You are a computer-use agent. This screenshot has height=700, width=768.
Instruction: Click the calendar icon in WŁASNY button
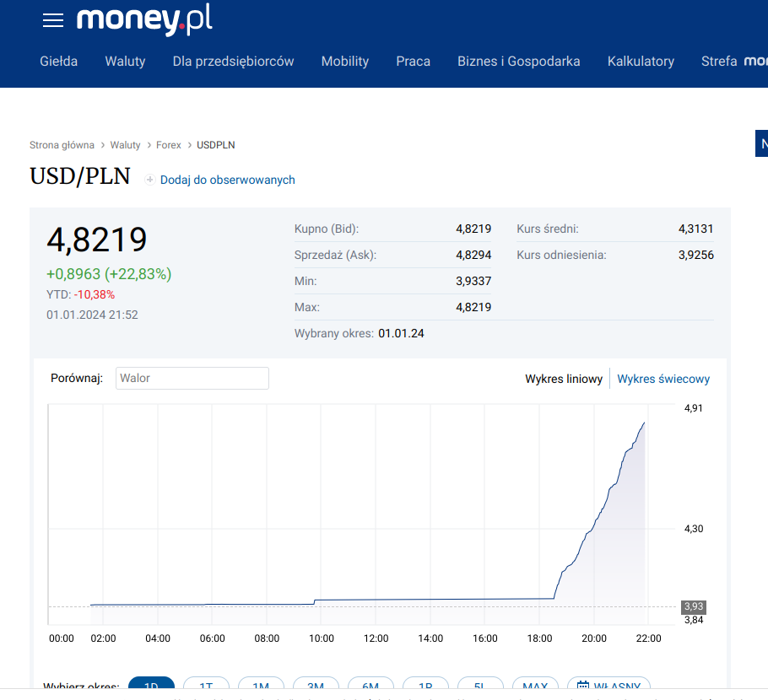582,687
